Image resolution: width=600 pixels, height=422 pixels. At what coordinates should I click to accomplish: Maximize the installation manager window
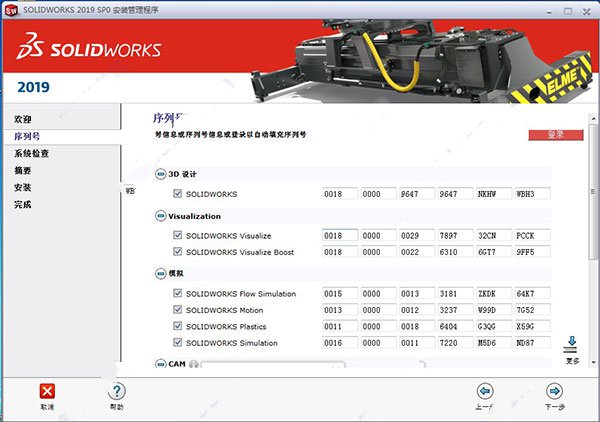point(568,11)
